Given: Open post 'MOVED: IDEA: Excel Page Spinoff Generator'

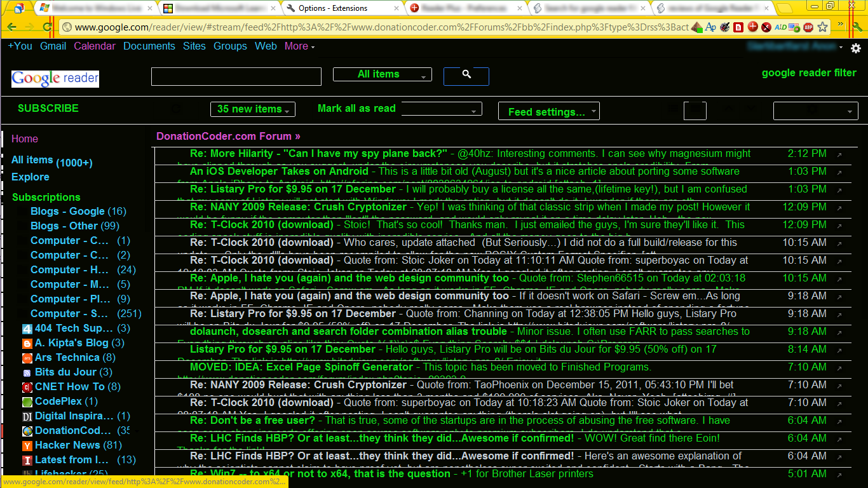Looking at the screenshot, I should point(504,369).
